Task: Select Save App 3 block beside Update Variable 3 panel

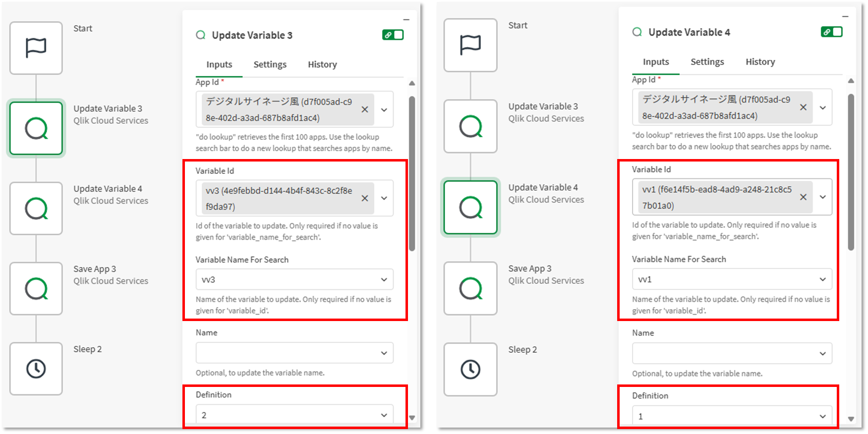Action: 36,289
